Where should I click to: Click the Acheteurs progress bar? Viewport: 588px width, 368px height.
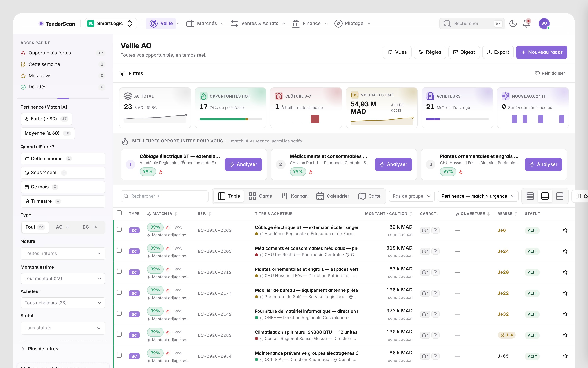click(x=457, y=119)
